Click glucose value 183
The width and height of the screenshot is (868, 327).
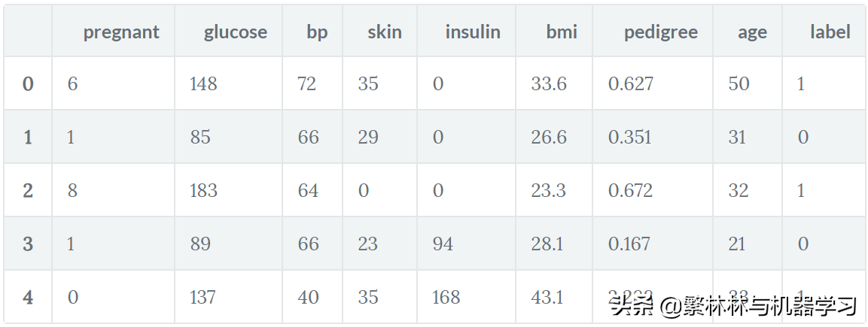(x=203, y=191)
